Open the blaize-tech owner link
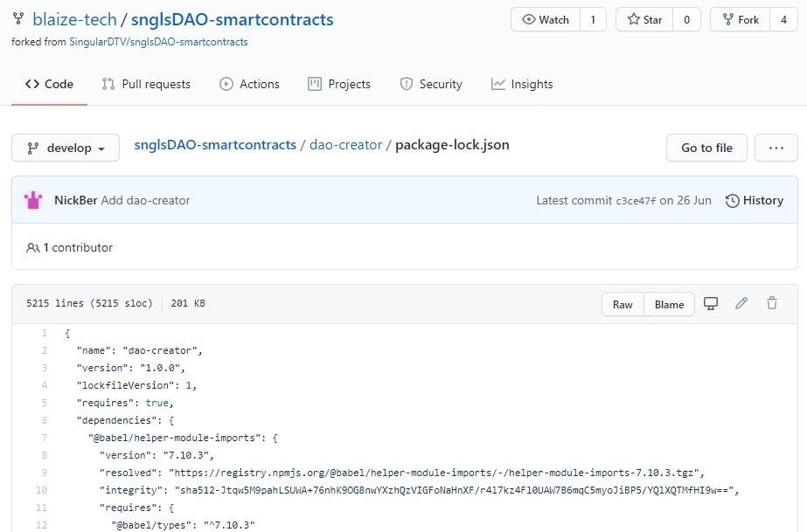 (74, 19)
